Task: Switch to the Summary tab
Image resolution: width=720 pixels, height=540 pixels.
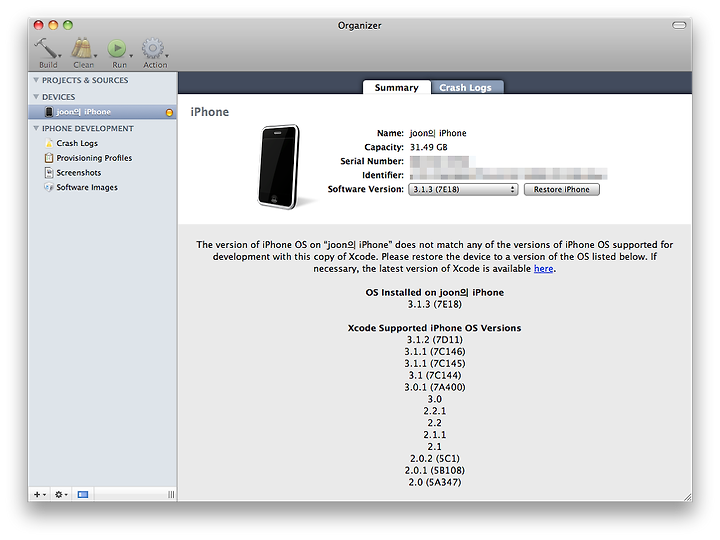Action: [x=397, y=87]
